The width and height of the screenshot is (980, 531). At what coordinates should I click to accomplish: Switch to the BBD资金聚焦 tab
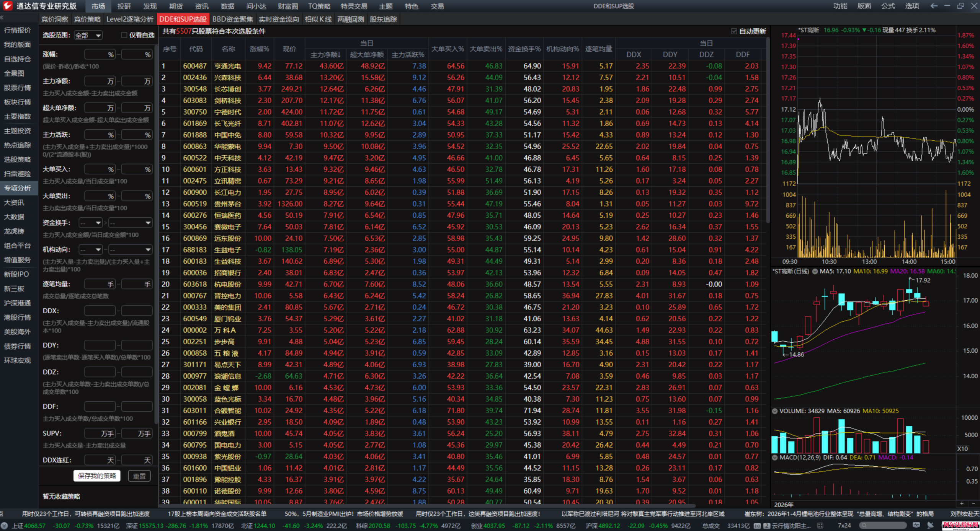click(x=233, y=19)
